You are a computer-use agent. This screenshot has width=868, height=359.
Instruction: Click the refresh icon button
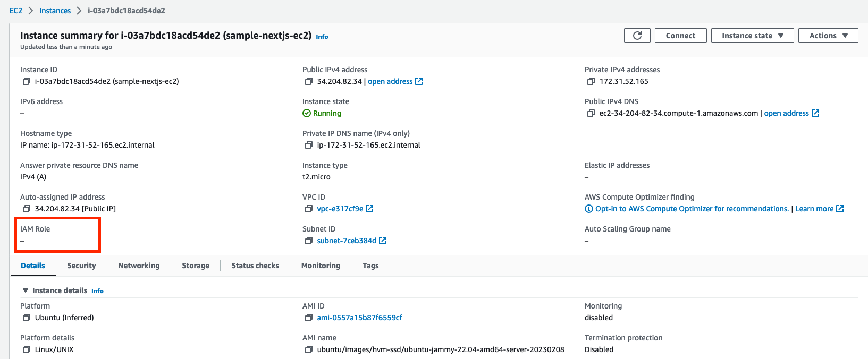click(x=637, y=36)
